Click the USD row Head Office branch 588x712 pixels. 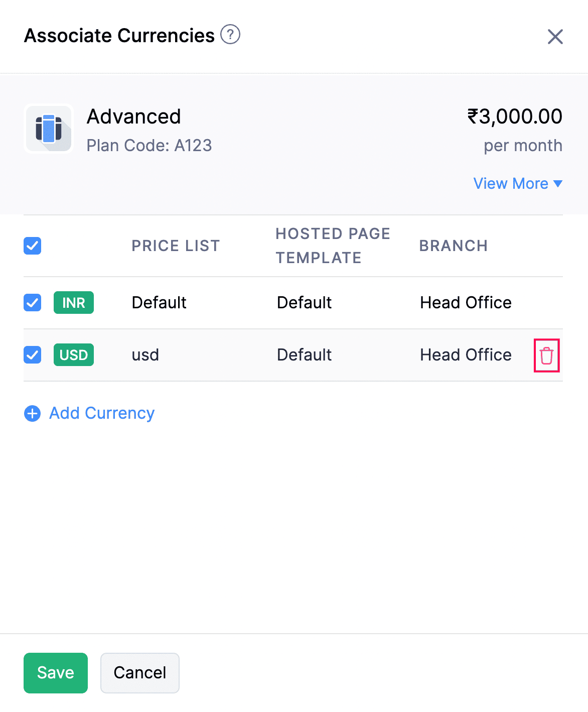466,355
